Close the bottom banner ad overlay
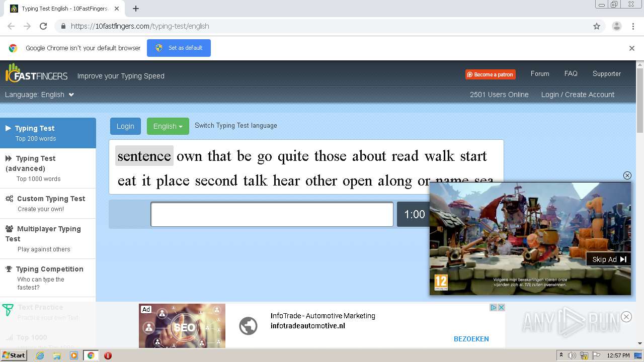This screenshot has height=362, width=644. tap(626, 317)
